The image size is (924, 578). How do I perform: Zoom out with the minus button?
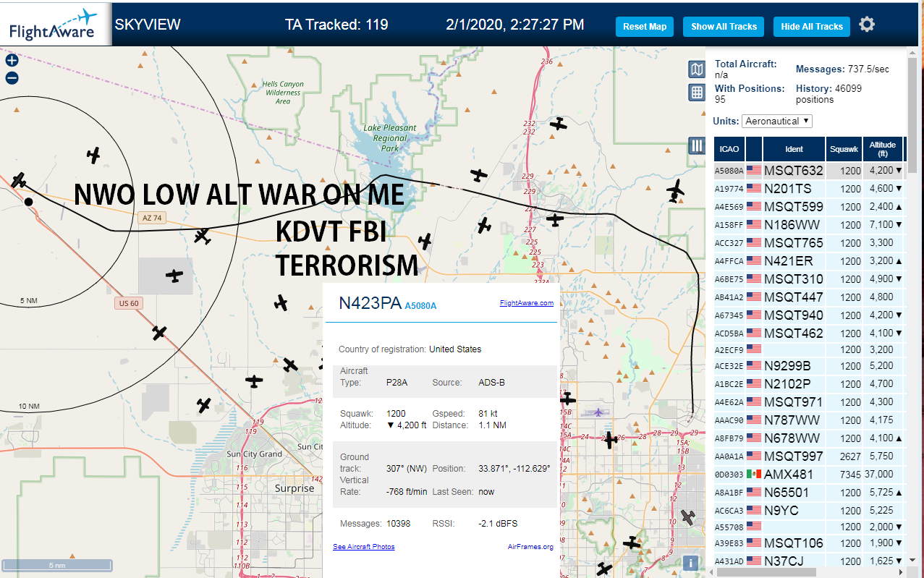12,78
